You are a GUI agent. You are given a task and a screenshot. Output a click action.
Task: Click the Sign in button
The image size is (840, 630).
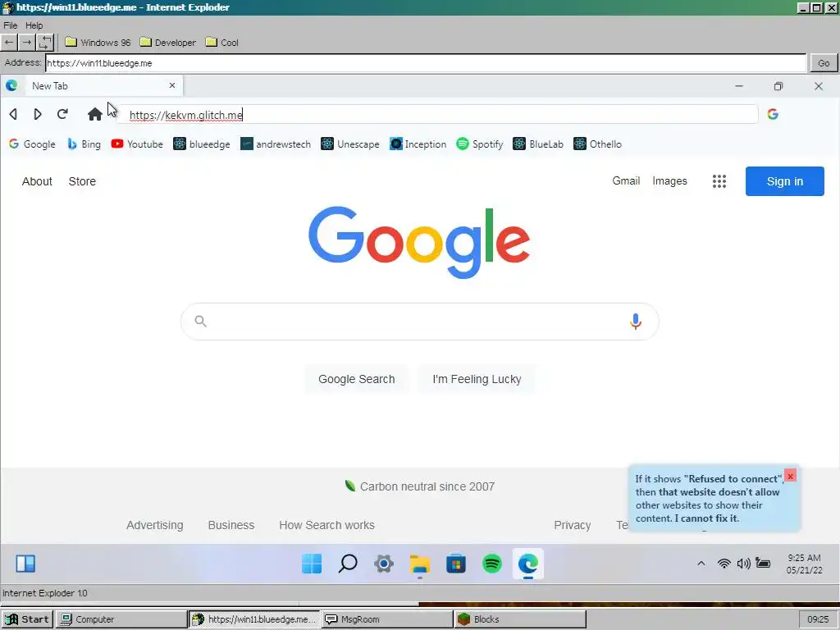[785, 181]
